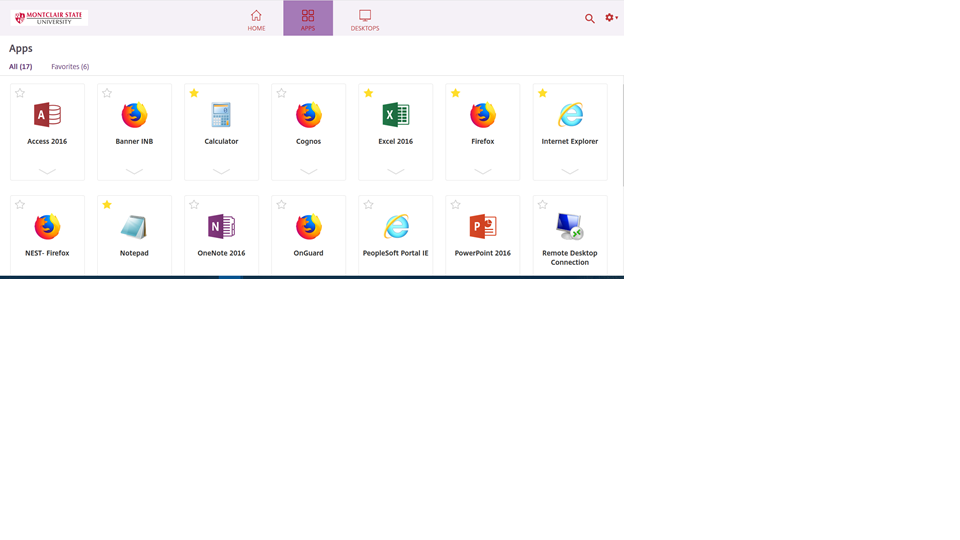Select the All (17) filter
The width and height of the screenshot is (960, 540).
(20, 67)
